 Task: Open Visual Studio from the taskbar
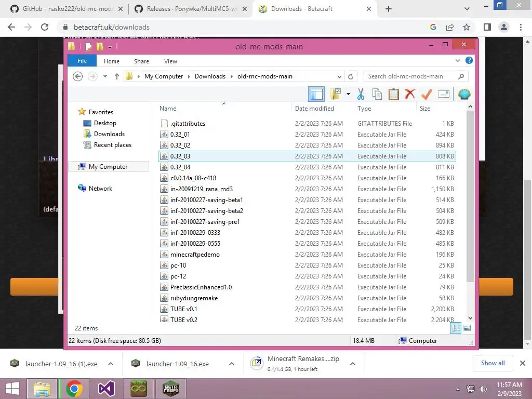coord(106,389)
